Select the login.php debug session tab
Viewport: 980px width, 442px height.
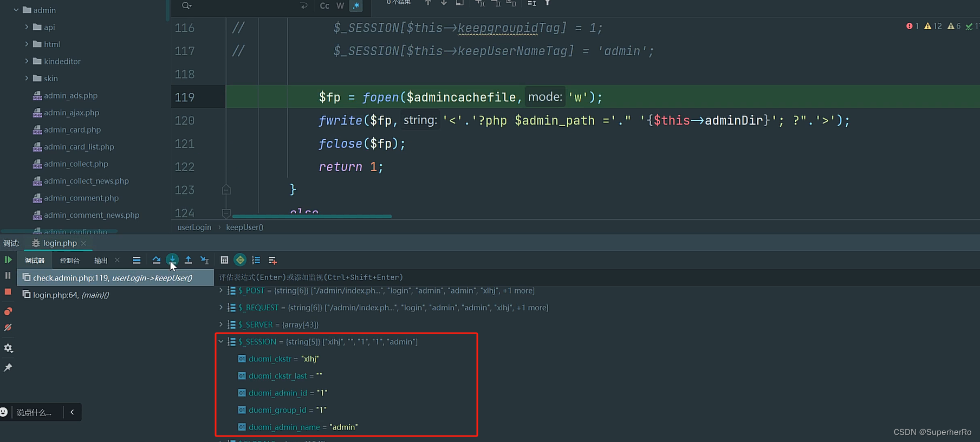60,243
